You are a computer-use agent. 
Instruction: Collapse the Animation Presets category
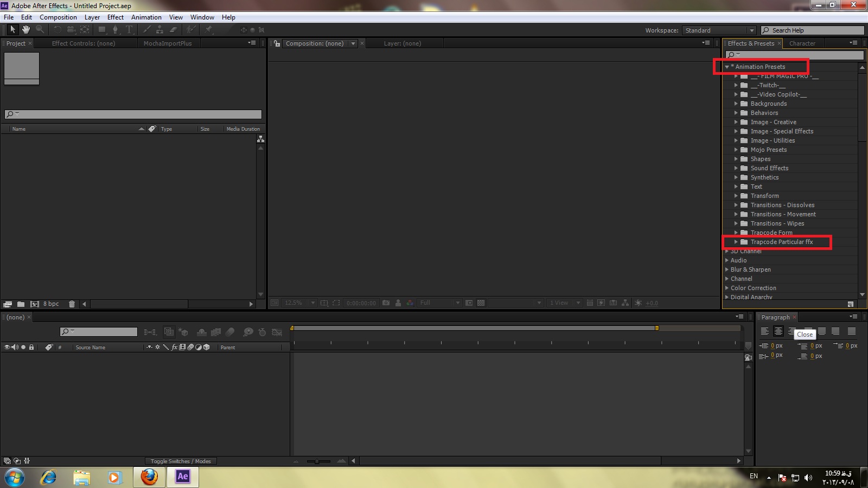(x=727, y=67)
